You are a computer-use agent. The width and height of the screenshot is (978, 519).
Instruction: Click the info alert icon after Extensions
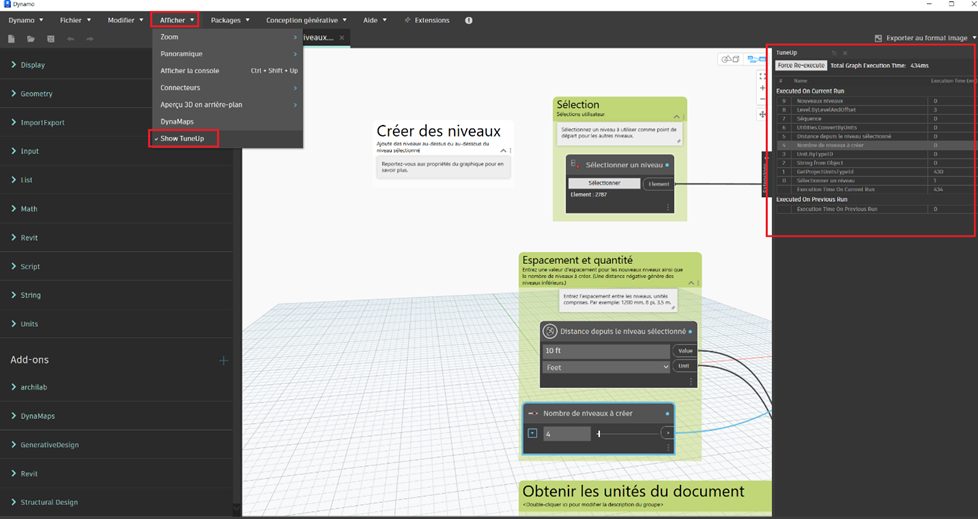[468, 20]
